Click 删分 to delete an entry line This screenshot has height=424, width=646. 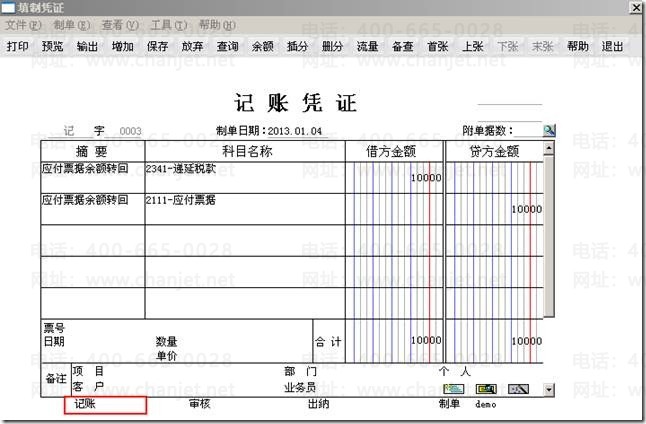click(x=332, y=46)
